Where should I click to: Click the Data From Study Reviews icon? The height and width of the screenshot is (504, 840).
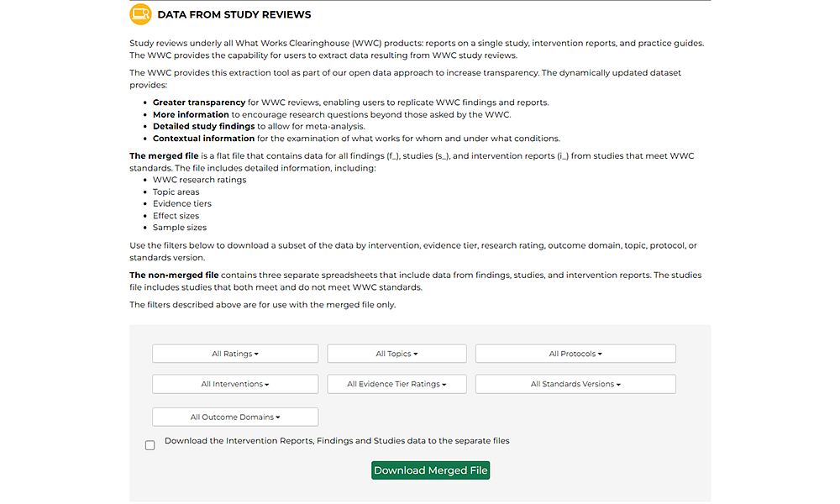[140, 14]
